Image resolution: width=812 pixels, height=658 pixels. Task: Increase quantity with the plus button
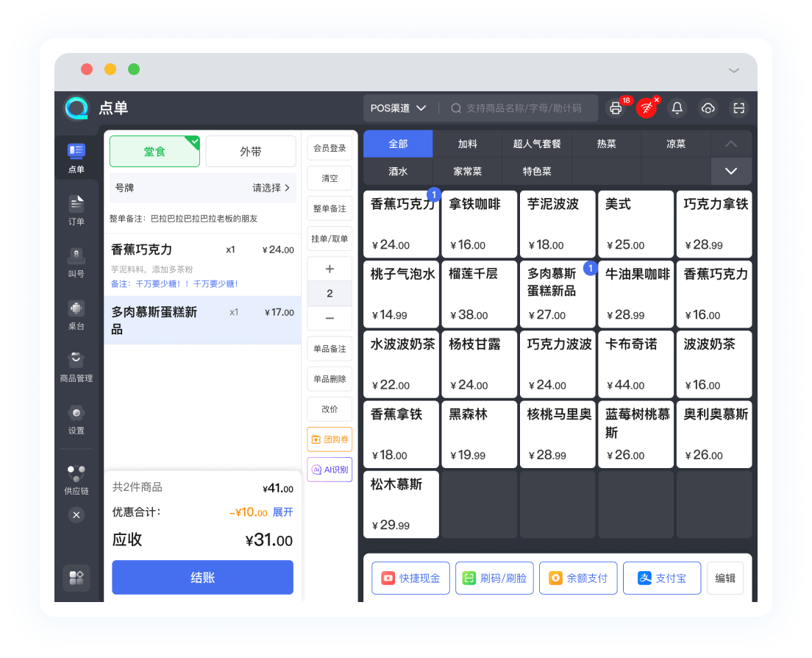click(330, 269)
